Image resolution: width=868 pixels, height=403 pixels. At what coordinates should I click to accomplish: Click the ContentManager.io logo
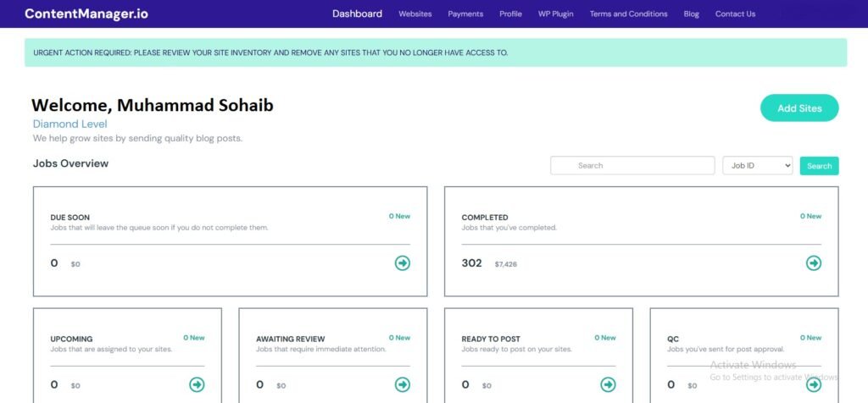tap(88, 14)
